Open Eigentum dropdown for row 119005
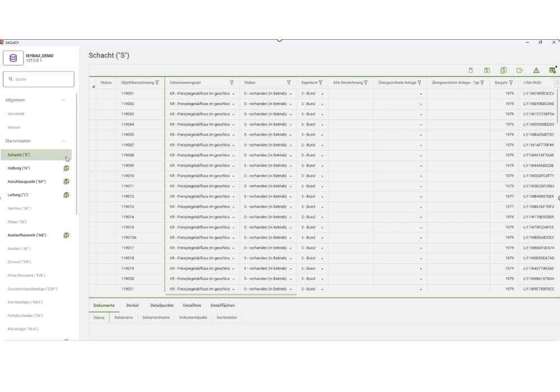The image size is (560, 392). 323,135
